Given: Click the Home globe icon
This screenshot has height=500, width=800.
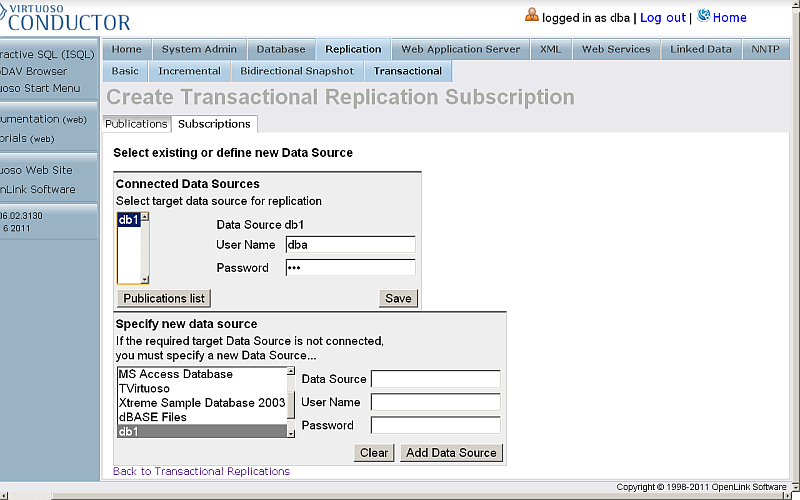Looking at the screenshot, I should [704, 16].
